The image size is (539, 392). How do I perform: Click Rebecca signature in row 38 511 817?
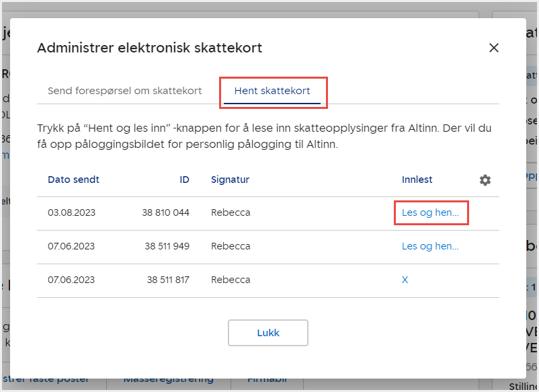[x=231, y=280]
